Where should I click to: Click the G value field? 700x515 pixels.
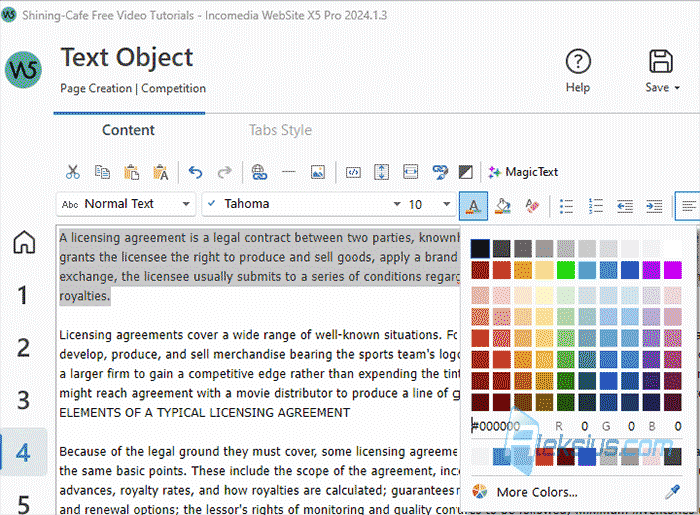coord(631,426)
